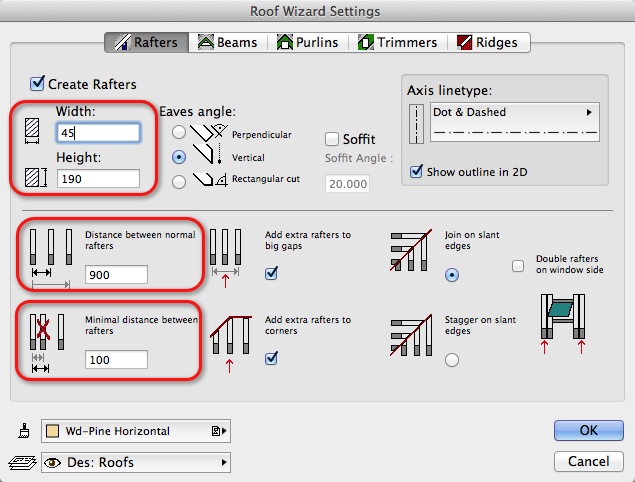Click Minimal distance between rafters field
Image resolution: width=635 pixels, height=482 pixels.
116,360
